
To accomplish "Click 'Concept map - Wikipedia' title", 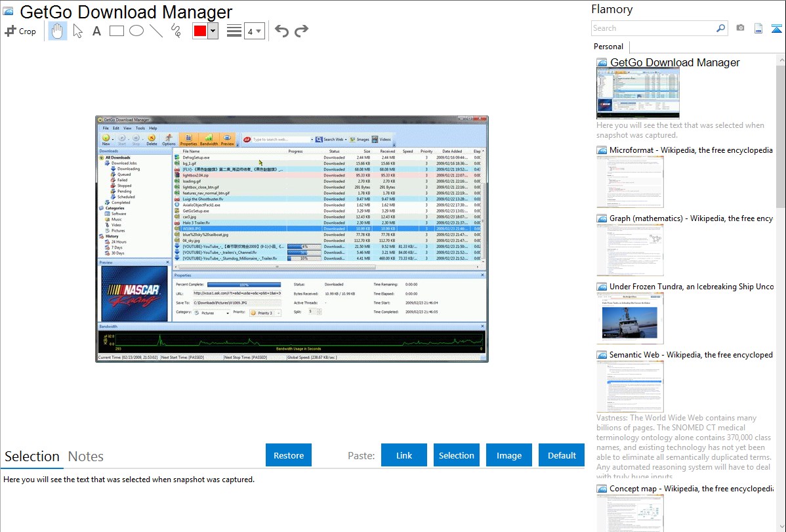I will pos(691,489).
